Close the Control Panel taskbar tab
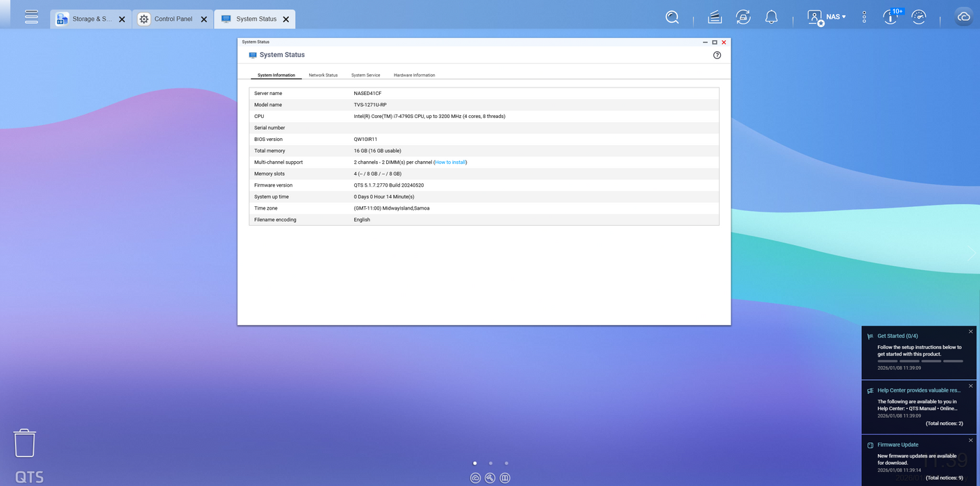Viewport: 980px width, 486px height. [204, 19]
